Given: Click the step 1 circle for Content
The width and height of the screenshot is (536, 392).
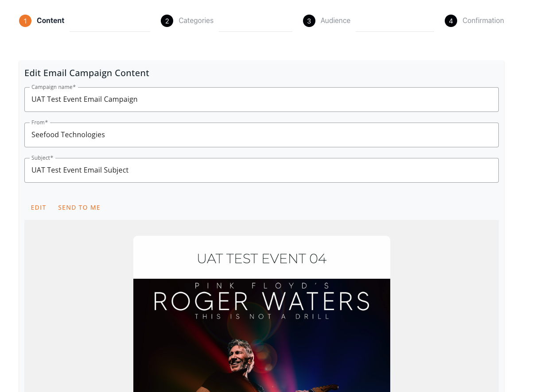Looking at the screenshot, I should click(x=25, y=21).
